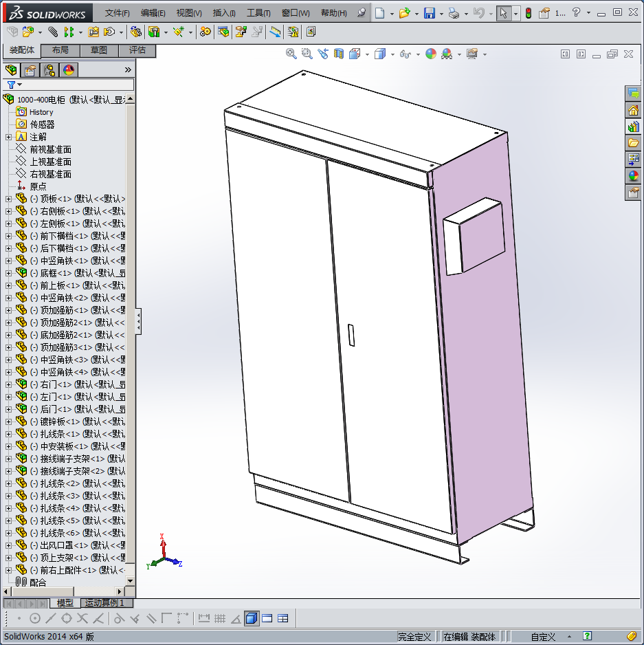Open the SolidWorks Resources home icon

click(x=633, y=110)
